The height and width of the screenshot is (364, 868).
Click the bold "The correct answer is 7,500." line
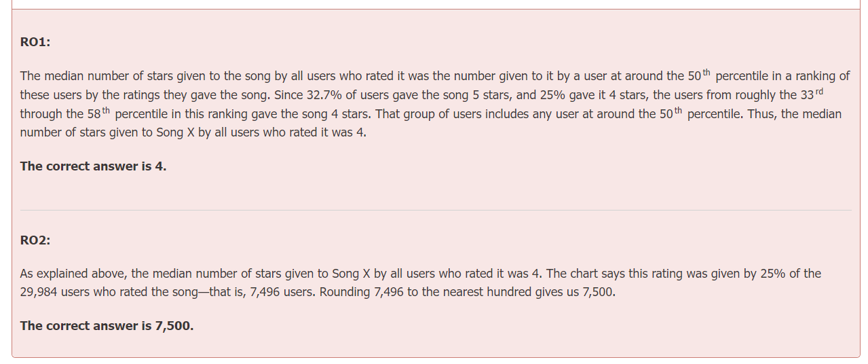click(107, 326)
